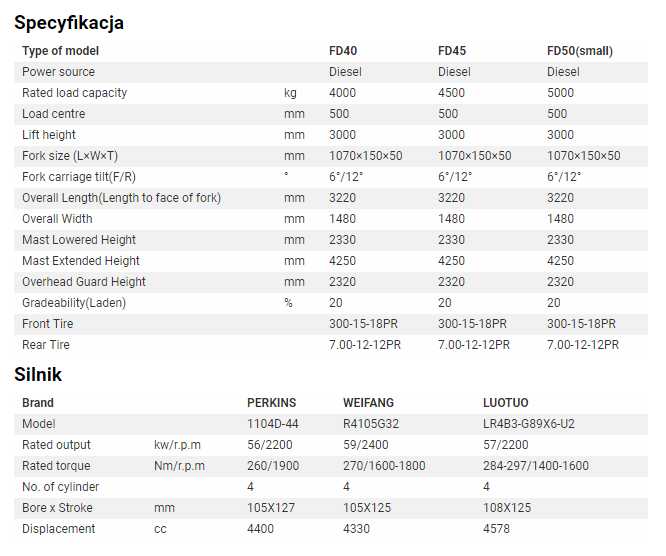Select the LUOTUO brand header
Screen dimensions: 666x556
pos(506,403)
